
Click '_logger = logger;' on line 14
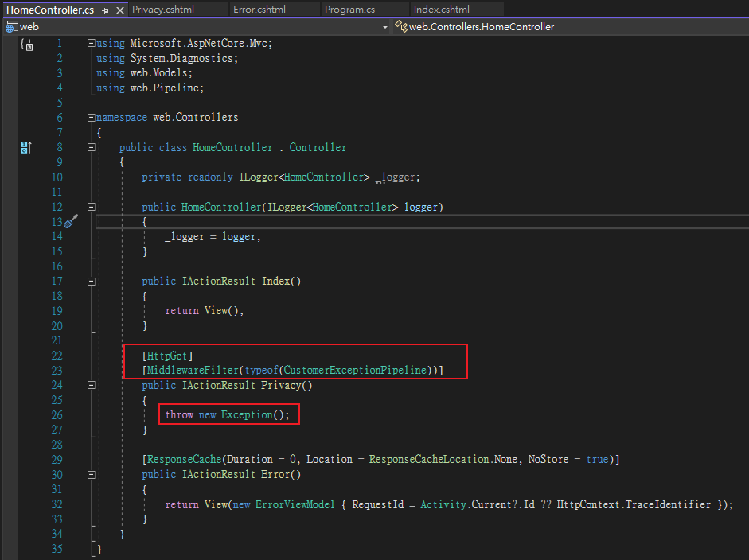point(213,237)
